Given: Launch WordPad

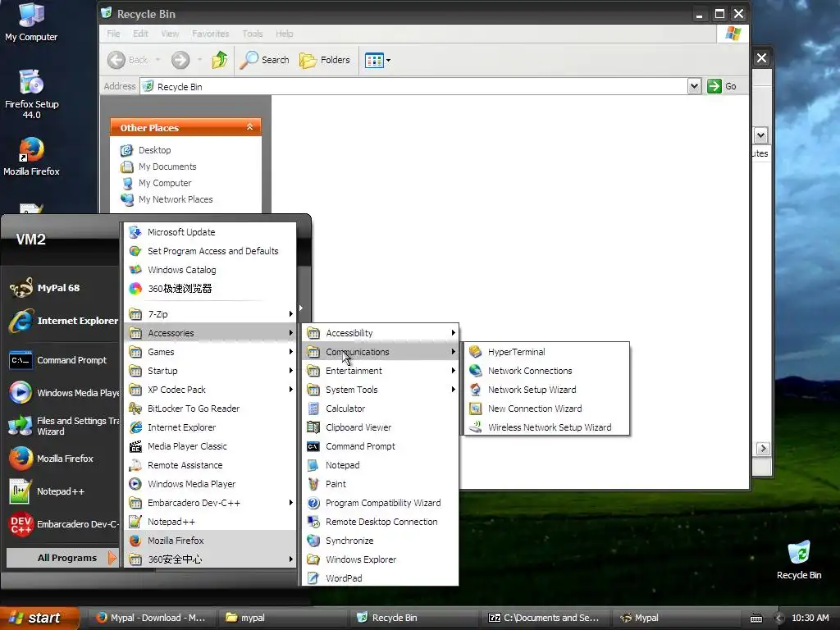Looking at the screenshot, I should tap(381, 578).
